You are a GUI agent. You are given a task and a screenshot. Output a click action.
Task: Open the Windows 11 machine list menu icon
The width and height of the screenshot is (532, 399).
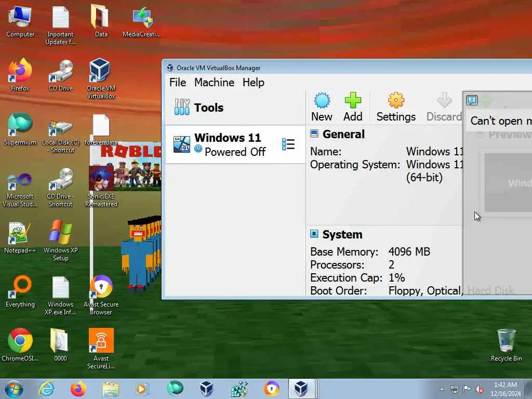tap(288, 144)
